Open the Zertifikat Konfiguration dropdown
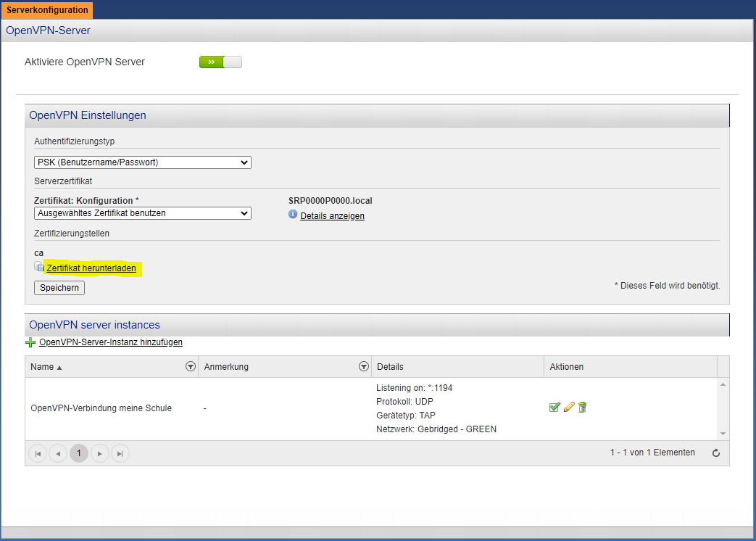 (x=143, y=213)
